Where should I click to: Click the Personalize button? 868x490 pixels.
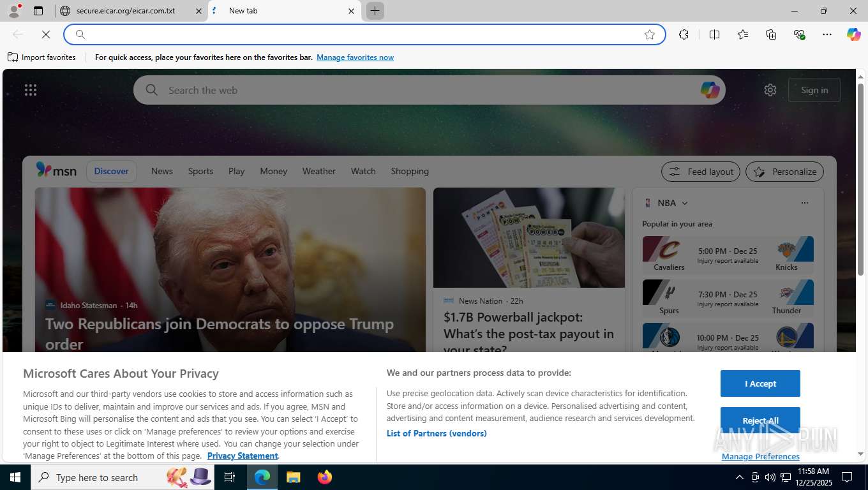click(784, 172)
